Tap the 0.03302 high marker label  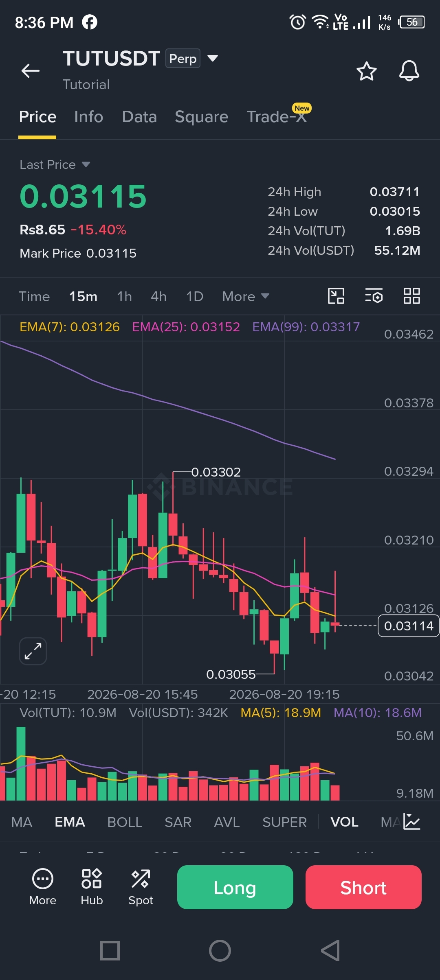pyautogui.click(x=216, y=472)
